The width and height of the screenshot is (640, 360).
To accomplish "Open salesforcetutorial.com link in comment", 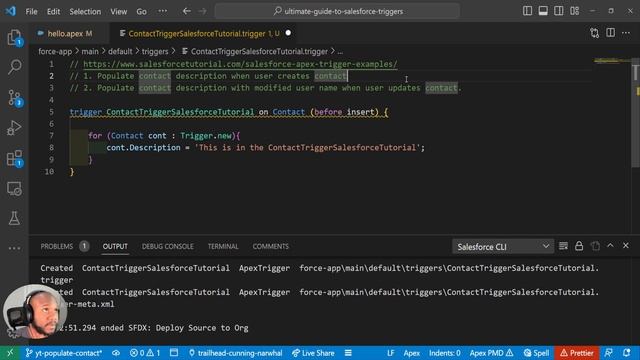I will (x=240, y=64).
